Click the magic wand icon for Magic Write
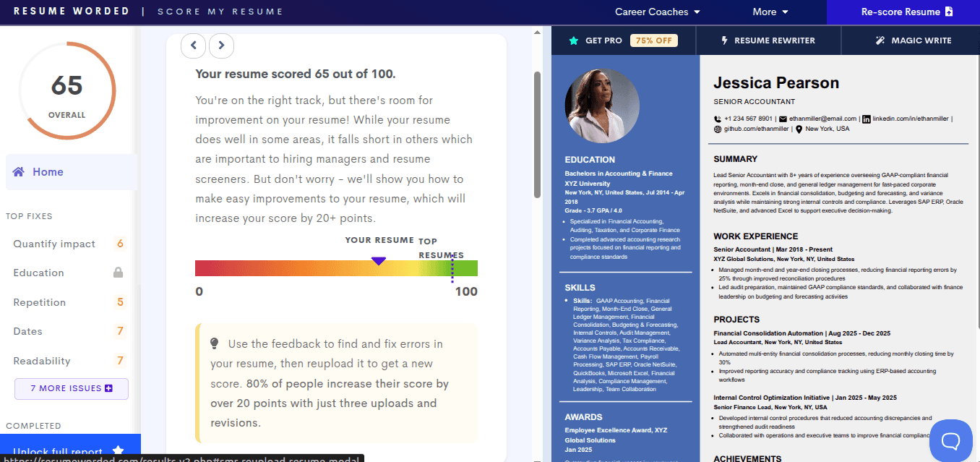Image resolution: width=980 pixels, height=462 pixels. (880, 40)
